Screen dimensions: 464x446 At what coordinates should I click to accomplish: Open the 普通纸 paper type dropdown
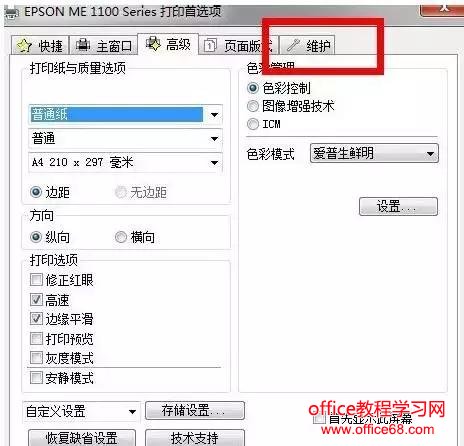(125, 114)
